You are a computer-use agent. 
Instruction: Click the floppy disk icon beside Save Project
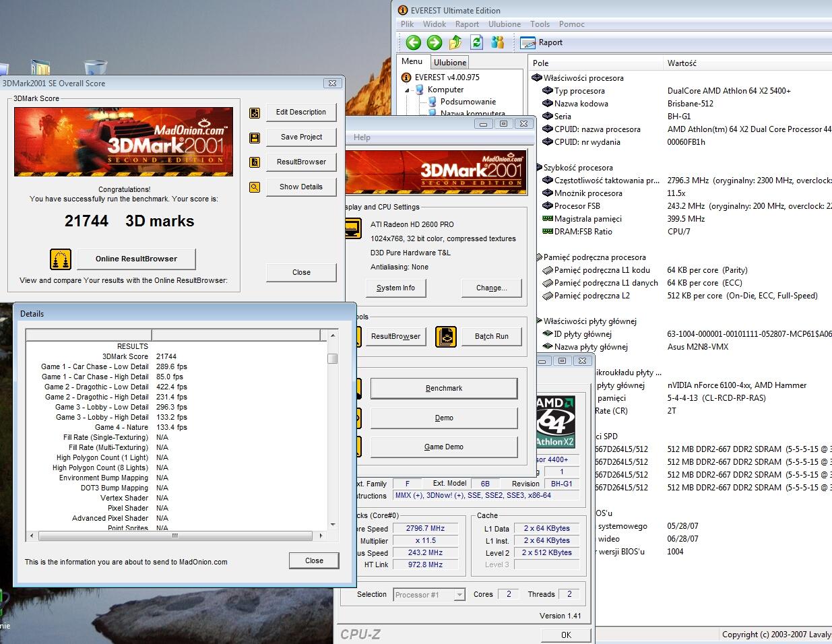[x=255, y=137]
